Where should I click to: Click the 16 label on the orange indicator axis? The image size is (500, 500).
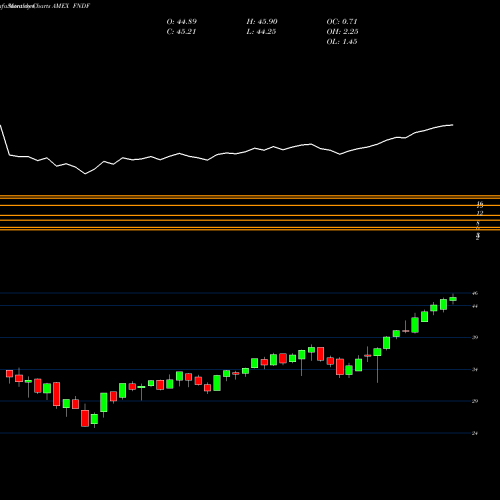[x=480, y=204]
